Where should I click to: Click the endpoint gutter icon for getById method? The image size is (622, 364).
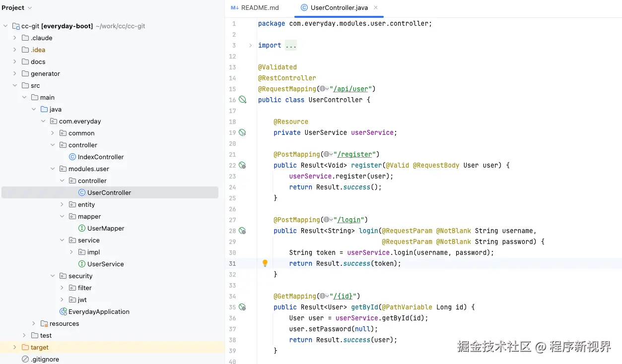point(242,307)
